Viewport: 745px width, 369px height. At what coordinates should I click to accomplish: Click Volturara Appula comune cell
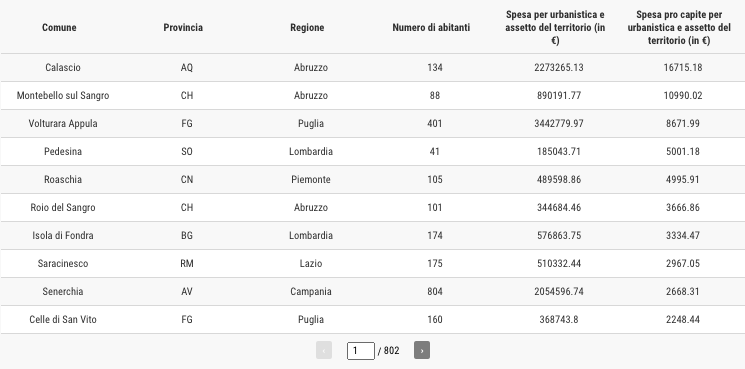pos(63,123)
